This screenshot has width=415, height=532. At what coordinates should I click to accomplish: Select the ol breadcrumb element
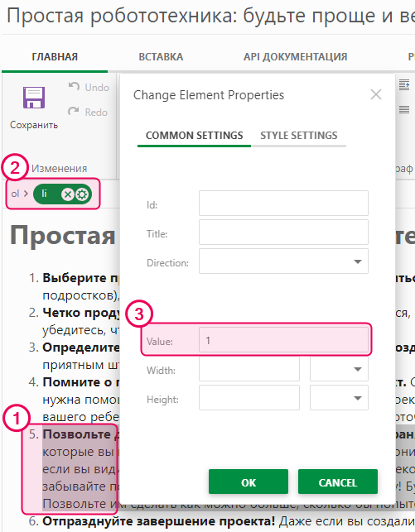click(15, 194)
